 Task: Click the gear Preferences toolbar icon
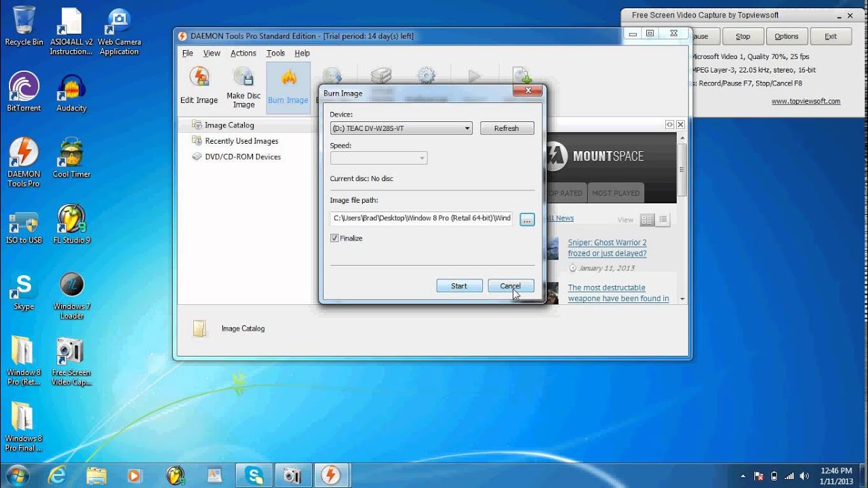click(426, 76)
